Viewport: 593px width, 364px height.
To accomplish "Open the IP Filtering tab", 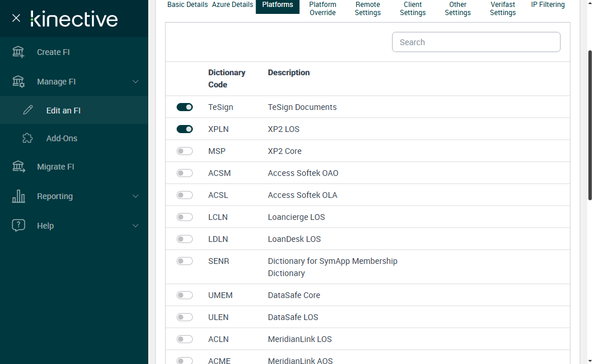I will (x=548, y=5).
